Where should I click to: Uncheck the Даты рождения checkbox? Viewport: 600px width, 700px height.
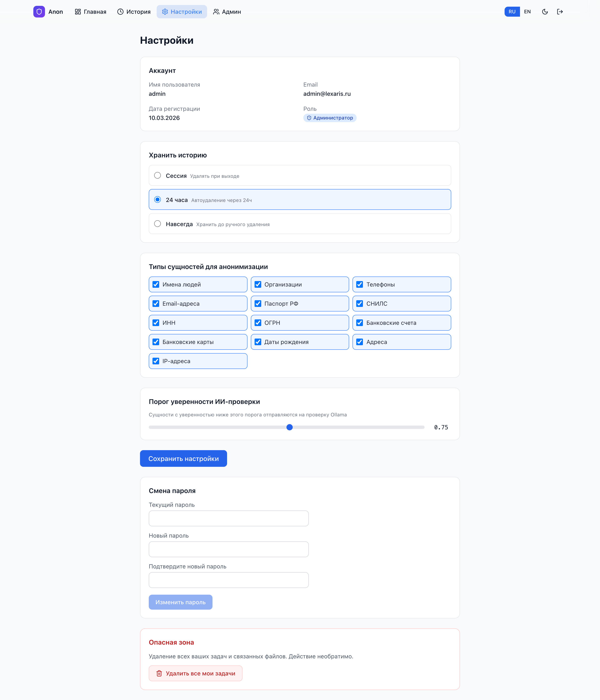(258, 342)
